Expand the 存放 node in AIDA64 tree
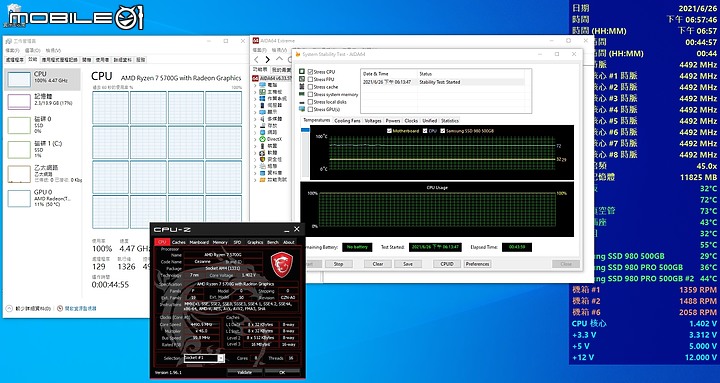Image resolution: width=720 pixels, height=383 pixels. pyautogui.click(x=255, y=125)
